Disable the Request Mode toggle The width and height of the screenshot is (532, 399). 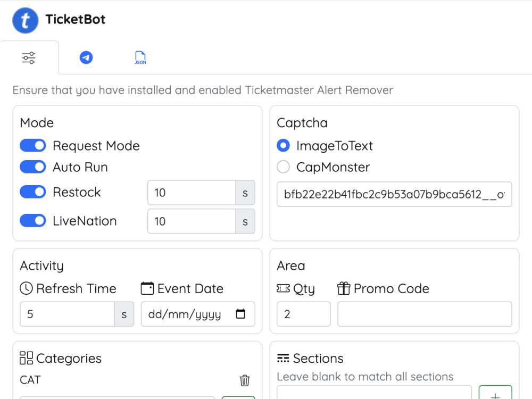coord(33,146)
